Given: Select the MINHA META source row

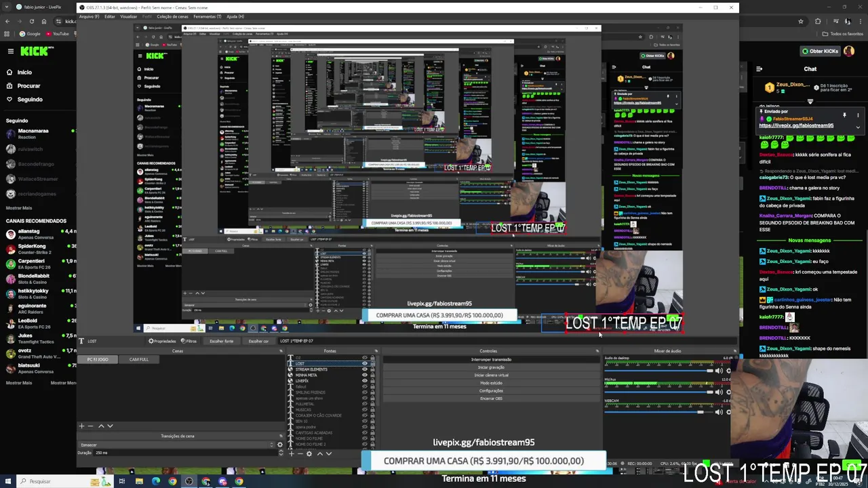Looking at the screenshot, I should click(x=332, y=375).
